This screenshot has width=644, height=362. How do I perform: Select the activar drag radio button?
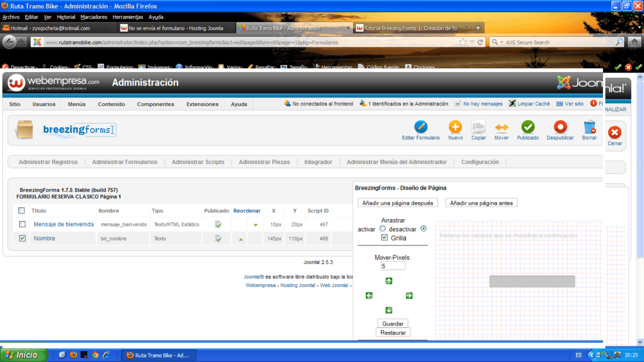(x=383, y=228)
